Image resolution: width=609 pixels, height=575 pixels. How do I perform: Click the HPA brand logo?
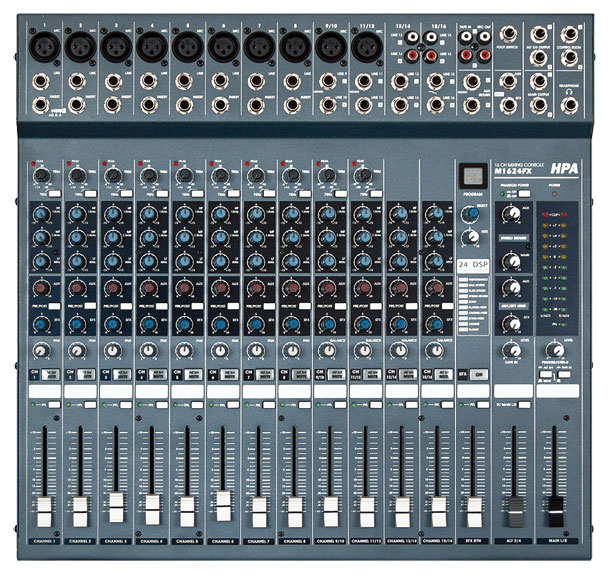564,168
